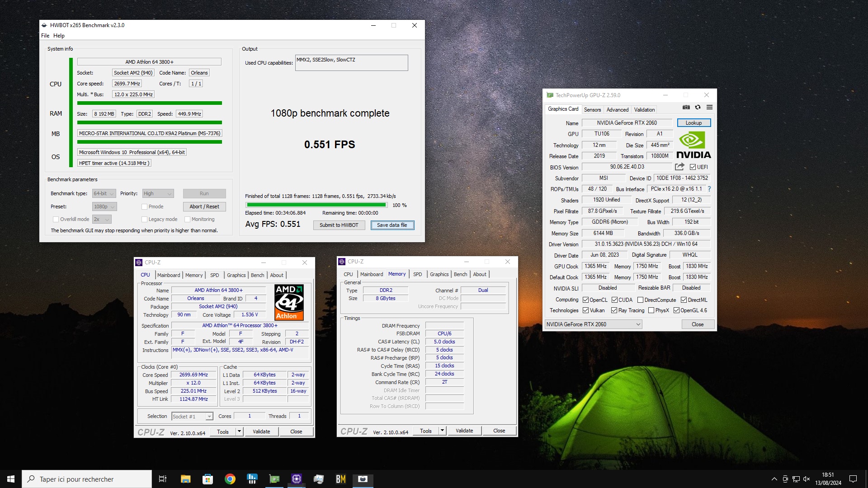Viewport: 868px width, 488px height.
Task: Click the Used CPU capabilities text box
Action: pos(352,63)
